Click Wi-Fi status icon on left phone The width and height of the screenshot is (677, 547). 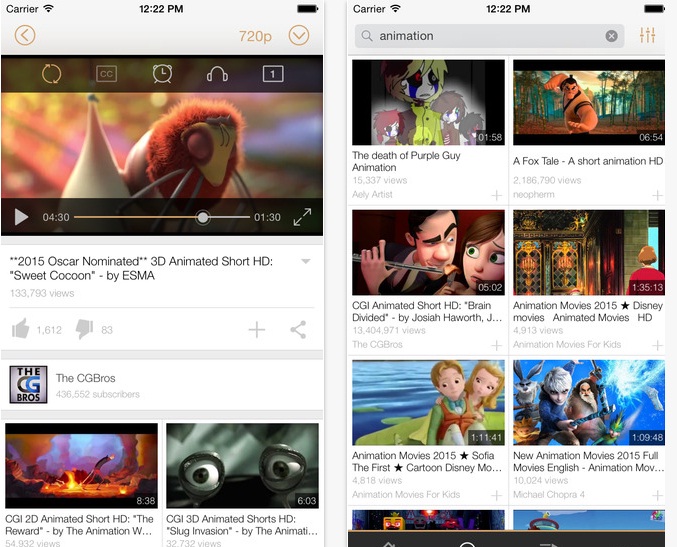49,9
